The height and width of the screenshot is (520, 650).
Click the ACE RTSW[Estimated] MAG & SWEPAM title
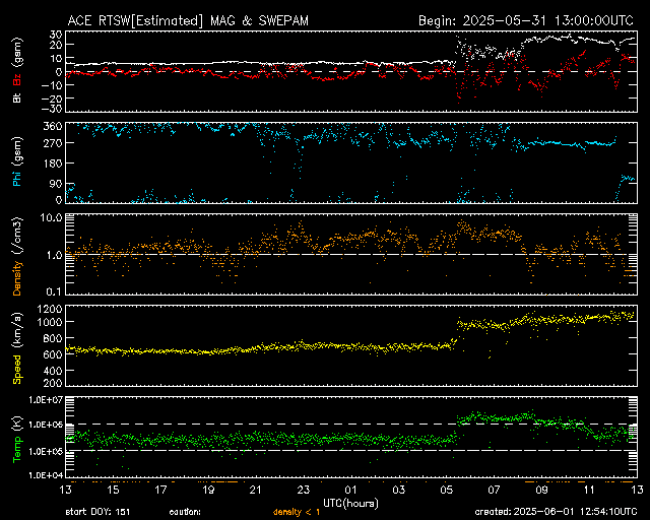[x=188, y=21]
